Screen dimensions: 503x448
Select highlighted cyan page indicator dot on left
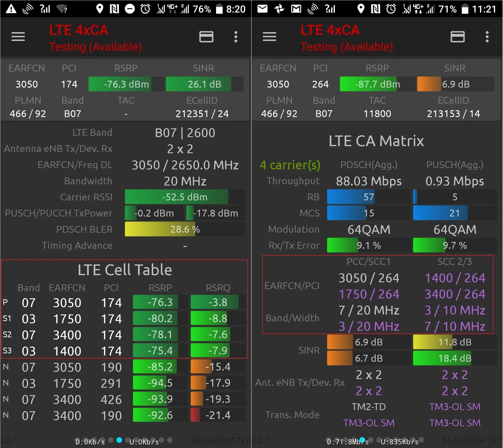click(x=119, y=440)
